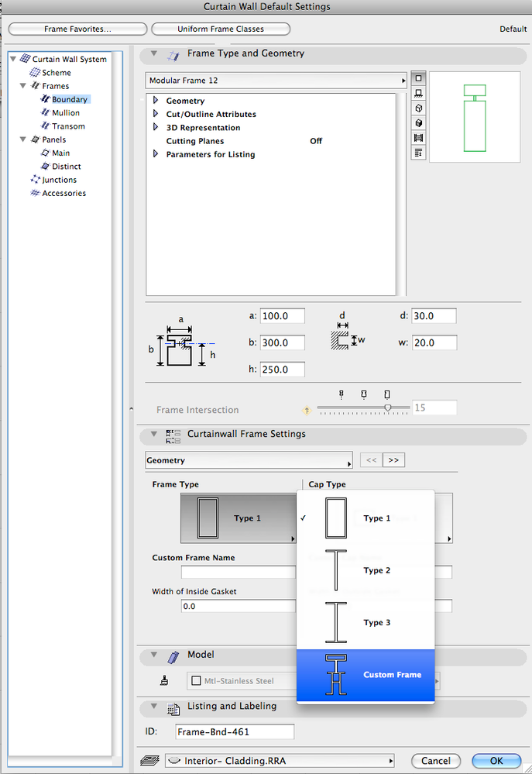Select the preview picture icon
Viewport: 532px width, 774px height.
click(x=418, y=138)
